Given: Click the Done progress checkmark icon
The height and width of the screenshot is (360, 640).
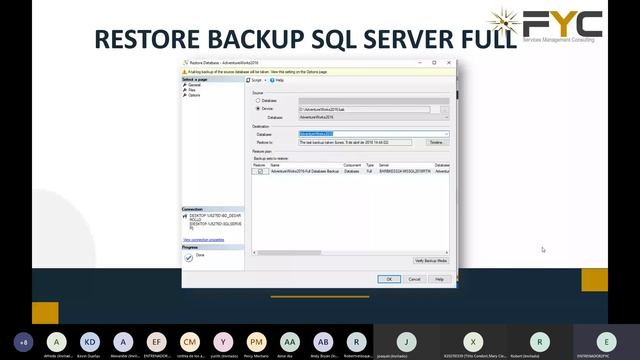Looking at the screenshot, I should 189,258.
